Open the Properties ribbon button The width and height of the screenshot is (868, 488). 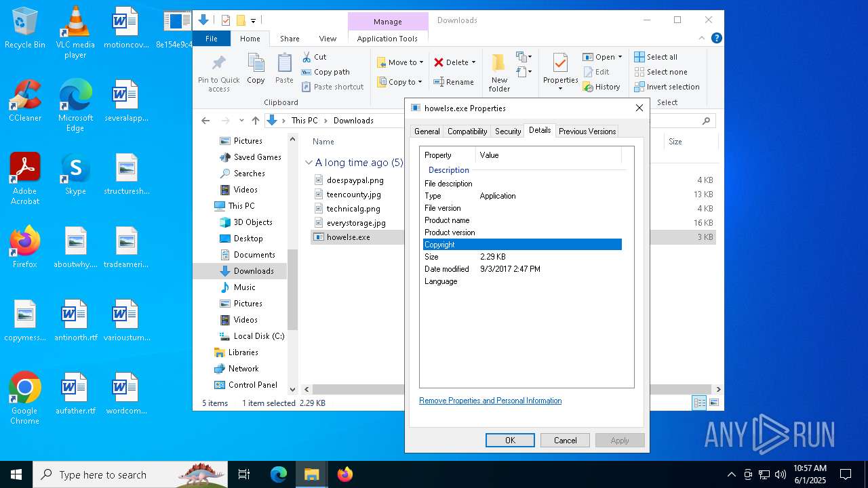(x=560, y=73)
